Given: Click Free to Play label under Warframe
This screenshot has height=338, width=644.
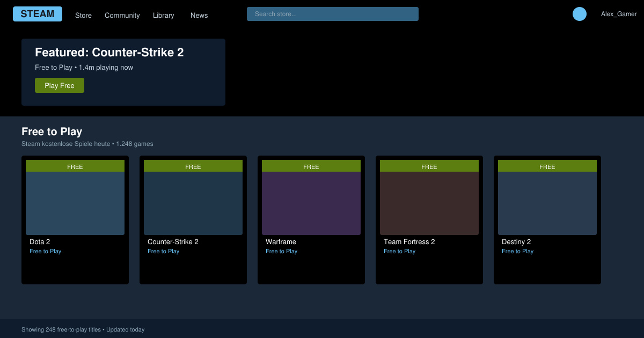Looking at the screenshot, I should coord(281,251).
